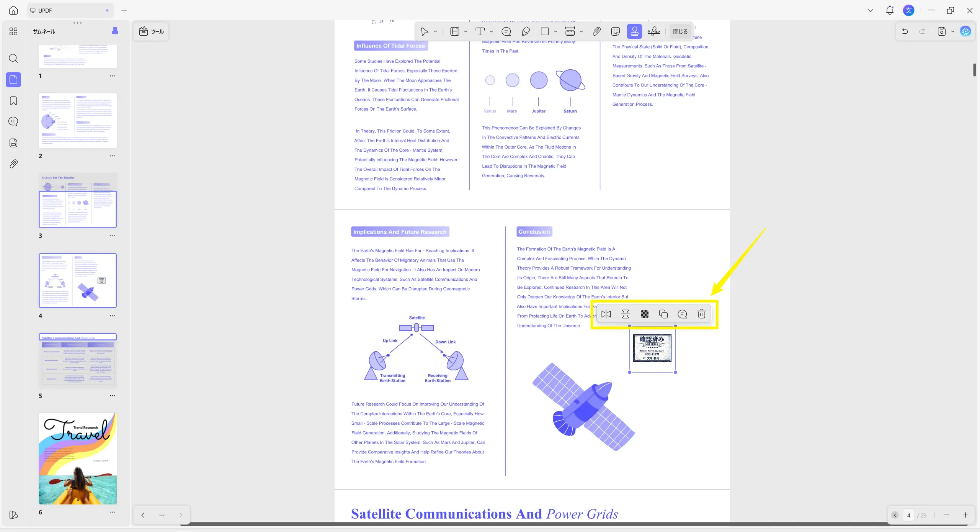The image size is (980, 532).
Task: Click the signature tool icon
Action: (653, 31)
